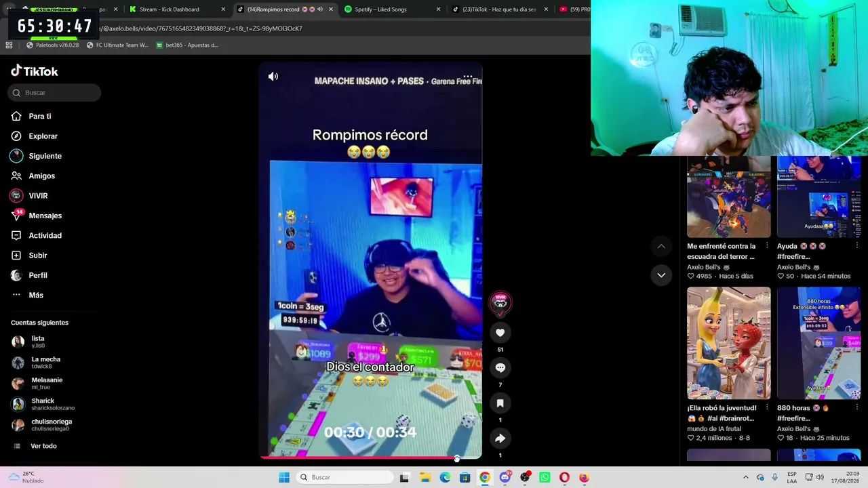Viewport: 868px width, 488px height.
Task: Open the creator's live avatar beside the video
Action: (500, 303)
